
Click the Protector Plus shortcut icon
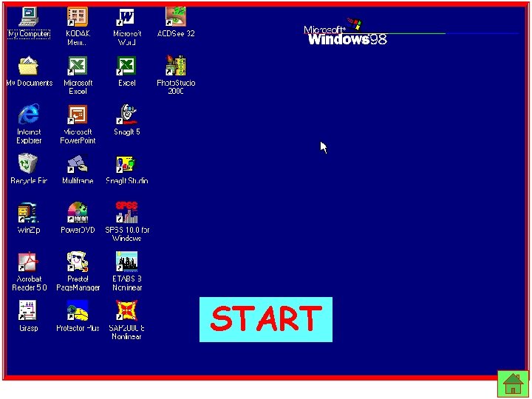78,310
